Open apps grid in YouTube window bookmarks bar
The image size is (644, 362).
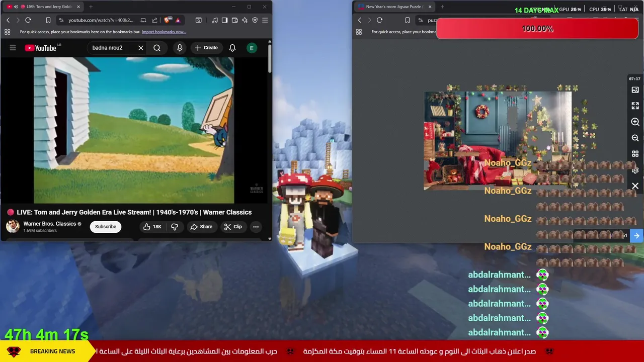7,32
